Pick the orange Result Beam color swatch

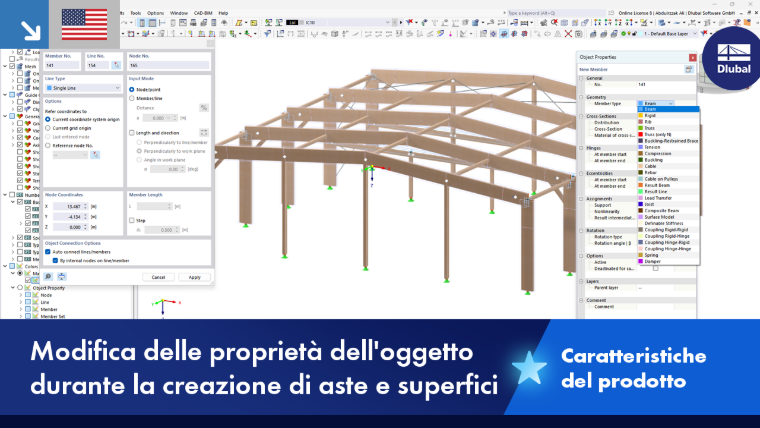click(641, 185)
